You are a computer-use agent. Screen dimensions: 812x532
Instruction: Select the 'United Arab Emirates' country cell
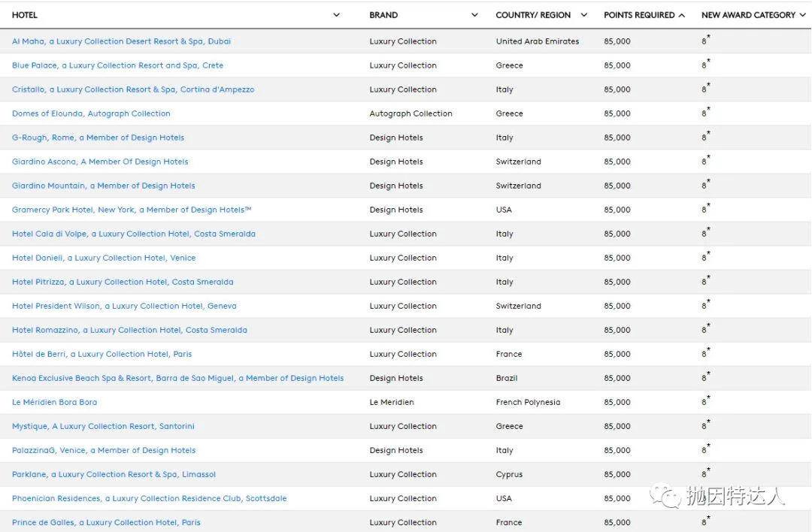point(538,41)
